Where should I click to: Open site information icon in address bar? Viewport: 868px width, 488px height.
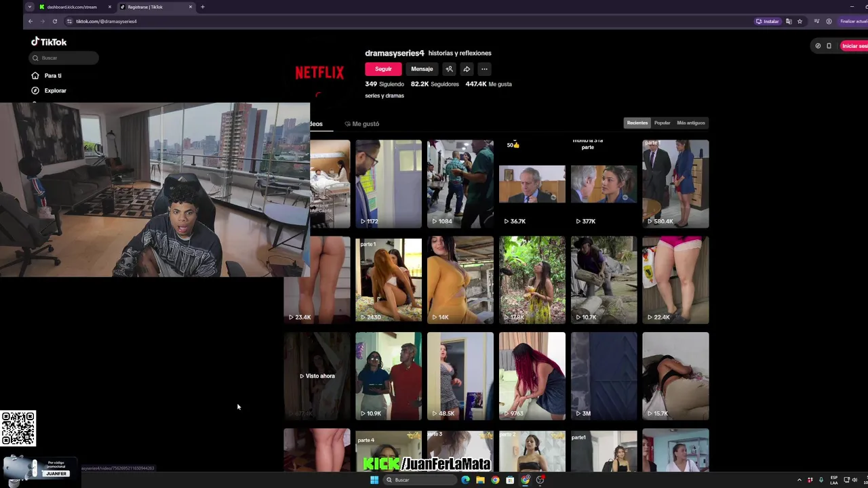[x=69, y=21]
